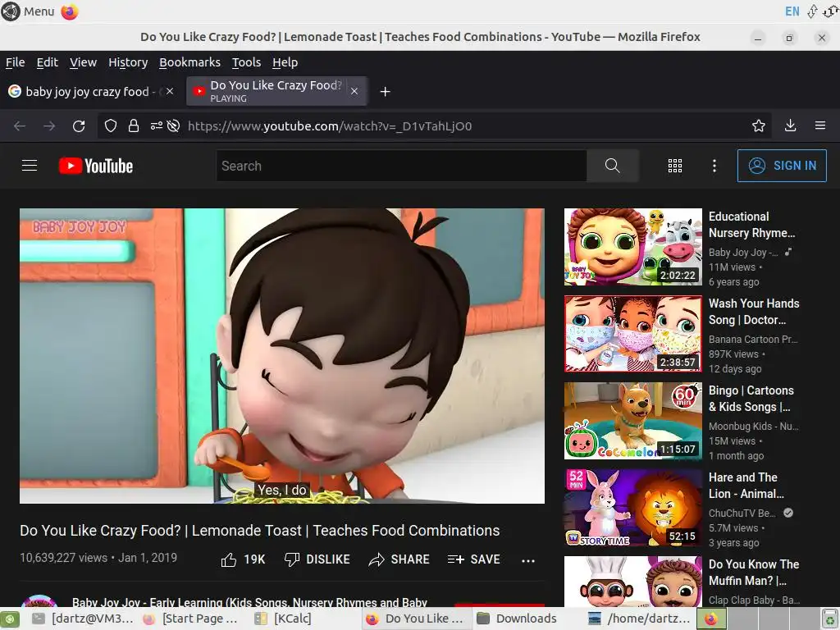Viewport: 840px width, 630px height.
Task: Switch to the dartz@VM terminal taskbar entry
Action: (x=83, y=619)
